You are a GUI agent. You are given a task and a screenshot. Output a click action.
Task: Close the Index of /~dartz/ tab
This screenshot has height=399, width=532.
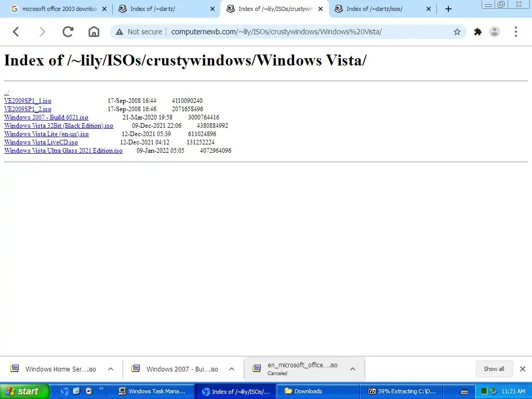(x=212, y=9)
